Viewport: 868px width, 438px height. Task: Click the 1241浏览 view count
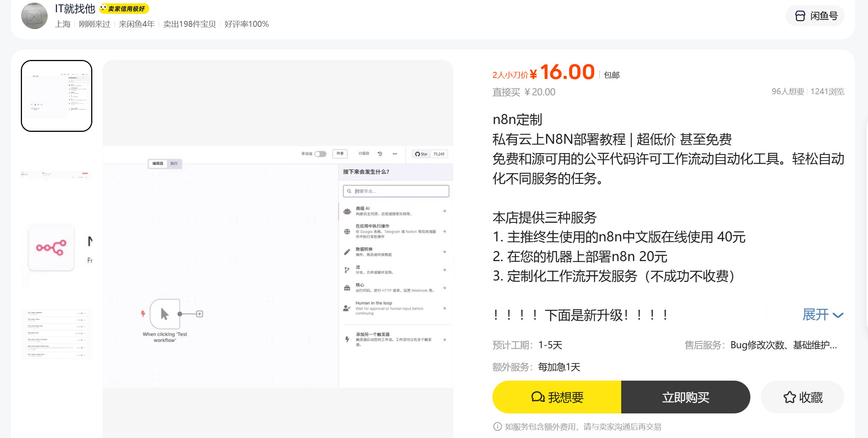click(827, 92)
